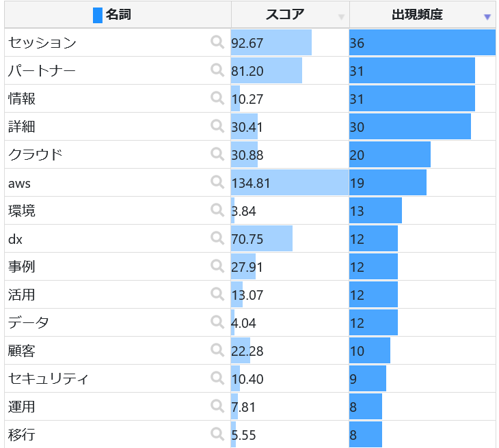Search the word 情報 via its magnifier
The width and height of the screenshot is (499, 448).
click(217, 98)
